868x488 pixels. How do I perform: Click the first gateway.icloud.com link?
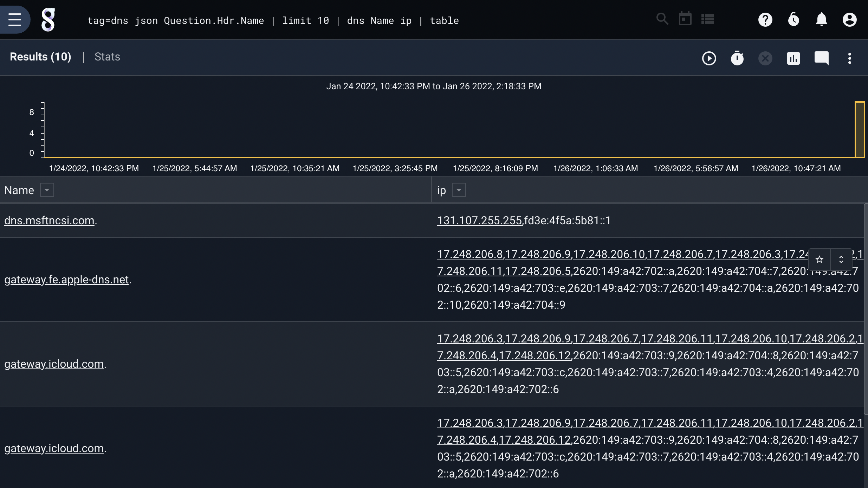[54, 364]
